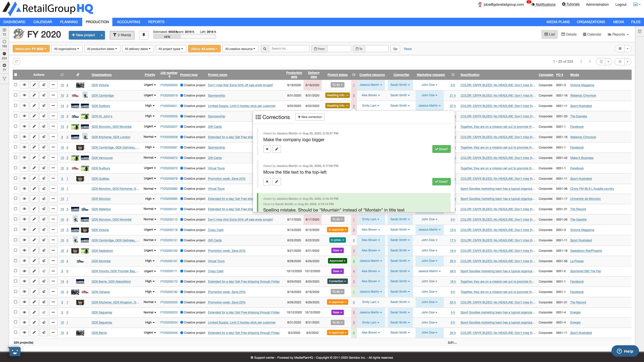Image resolution: width=644 pixels, height=362 pixels.
Task: Edit the GDX Victoria project with pencil icon
Action: pyautogui.click(x=34, y=85)
